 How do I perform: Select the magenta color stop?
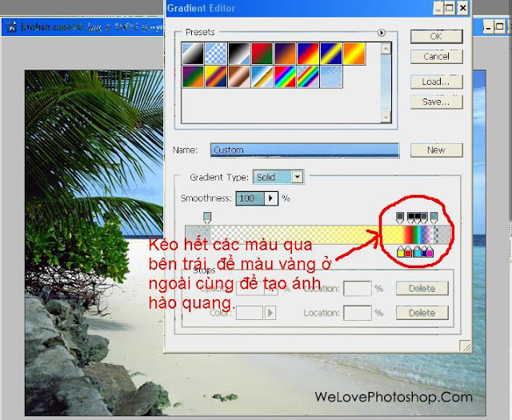(x=430, y=252)
